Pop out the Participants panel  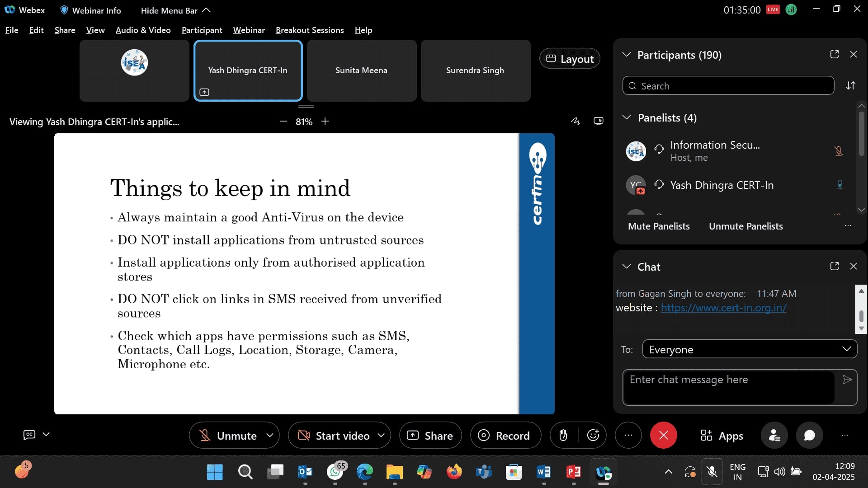pyautogui.click(x=835, y=54)
